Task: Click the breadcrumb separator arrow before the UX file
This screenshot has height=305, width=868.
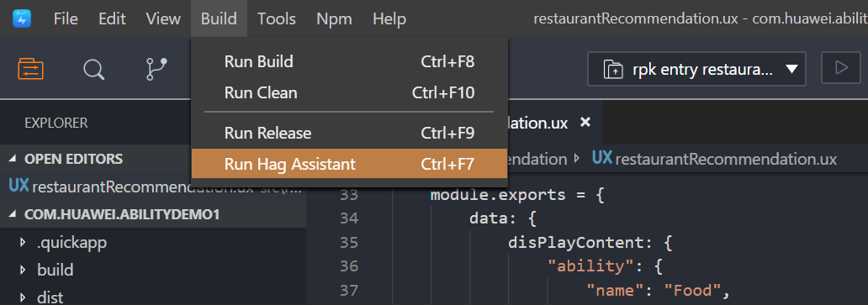Action: tap(578, 159)
